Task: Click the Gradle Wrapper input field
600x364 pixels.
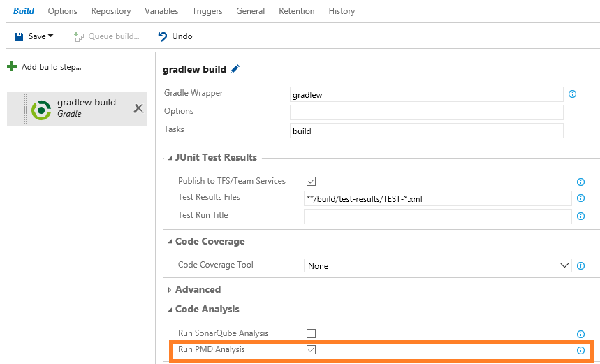Action: [x=426, y=94]
